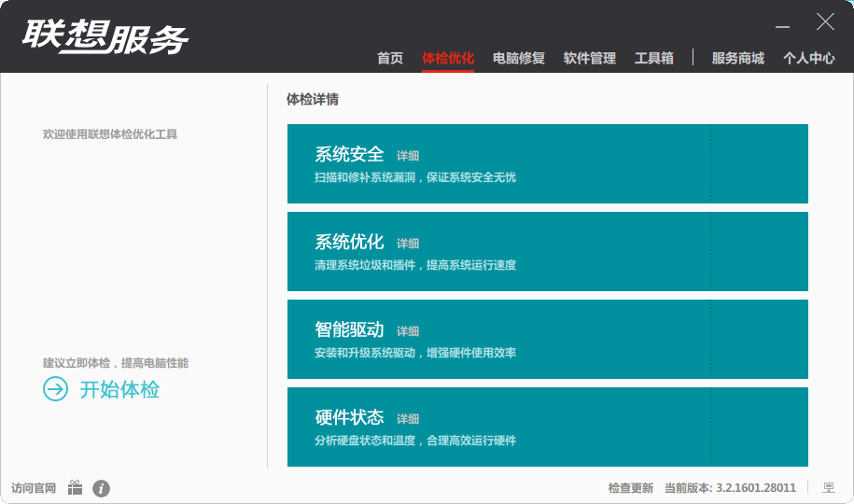This screenshot has width=854, height=504.
Task: Open the 个人中心 tab
Action: 809,58
